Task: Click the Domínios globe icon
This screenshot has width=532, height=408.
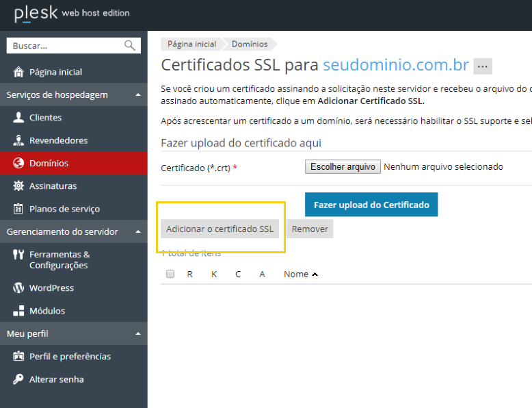Action: coord(18,163)
